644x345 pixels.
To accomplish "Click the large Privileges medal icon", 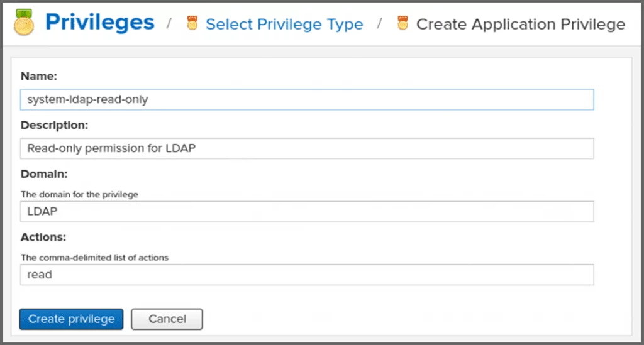I will tap(24, 23).
